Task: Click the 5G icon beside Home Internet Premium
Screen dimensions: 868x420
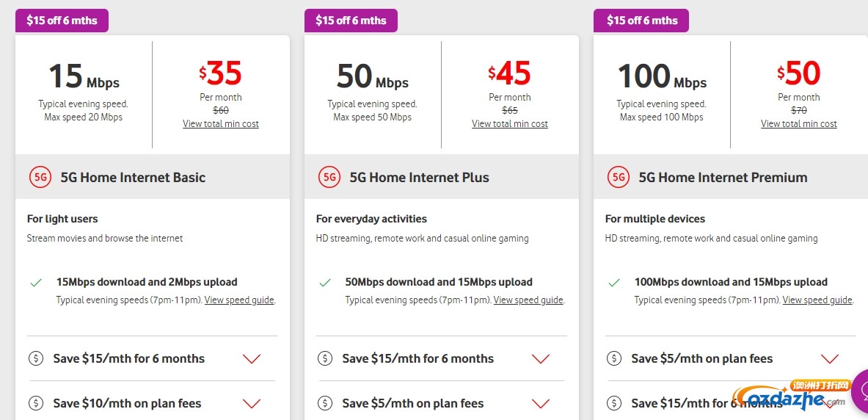Action: coord(618,177)
